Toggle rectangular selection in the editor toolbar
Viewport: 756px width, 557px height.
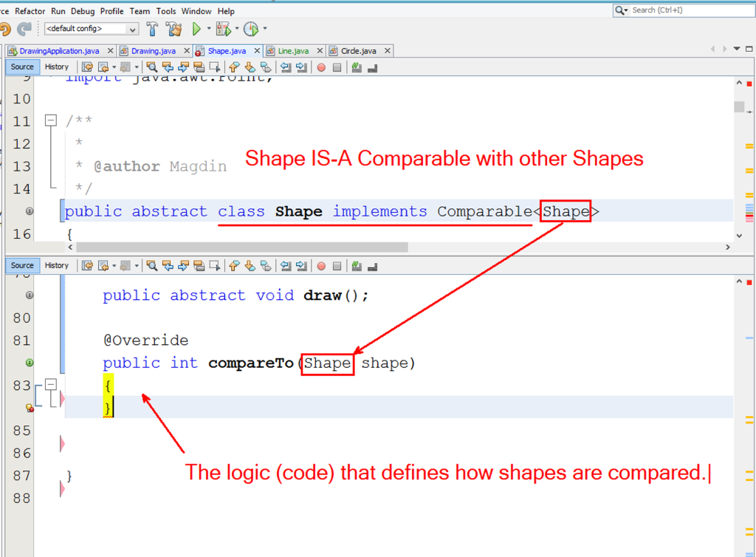tap(213, 66)
